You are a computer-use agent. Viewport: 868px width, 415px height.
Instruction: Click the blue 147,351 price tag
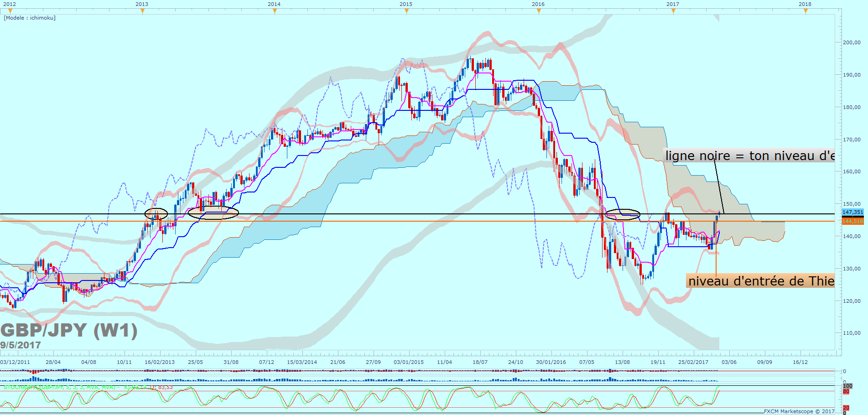(x=852, y=212)
